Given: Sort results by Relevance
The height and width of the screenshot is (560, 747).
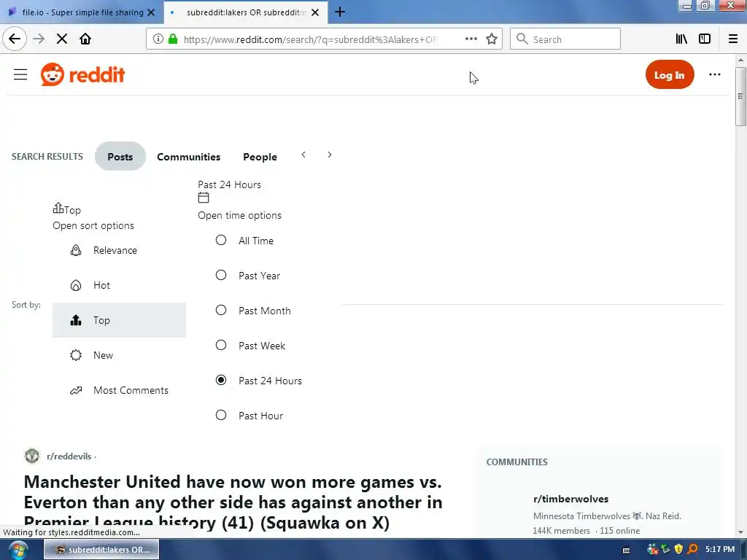Looking at the screenshot, I should click(x=119, y=251).
